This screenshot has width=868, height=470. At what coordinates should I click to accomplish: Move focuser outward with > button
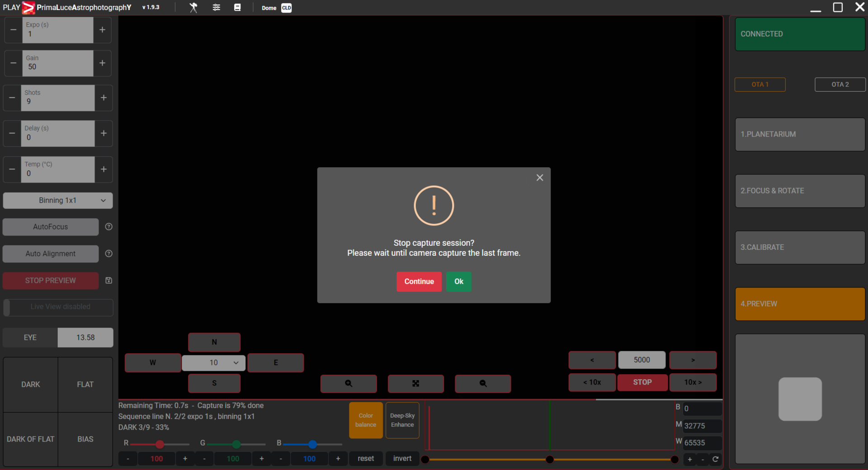click(x=693, y=360)
